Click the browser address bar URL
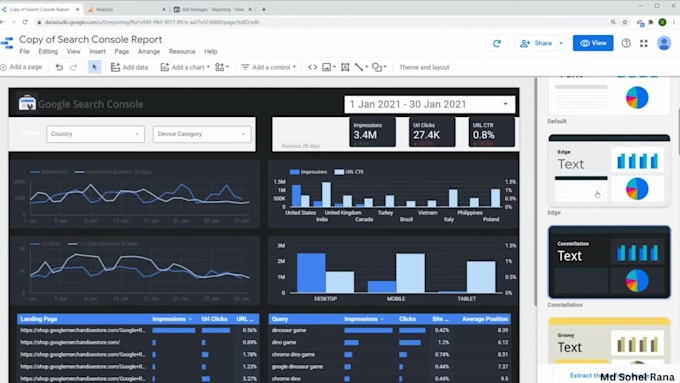Viewport: 680px width, 383px height. (x=152, y=22)
